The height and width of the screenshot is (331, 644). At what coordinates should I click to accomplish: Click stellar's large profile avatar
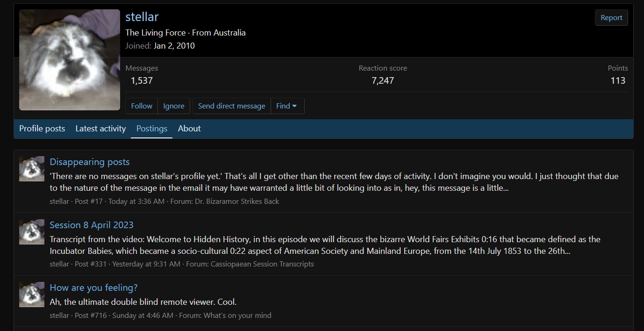point(70,60)
